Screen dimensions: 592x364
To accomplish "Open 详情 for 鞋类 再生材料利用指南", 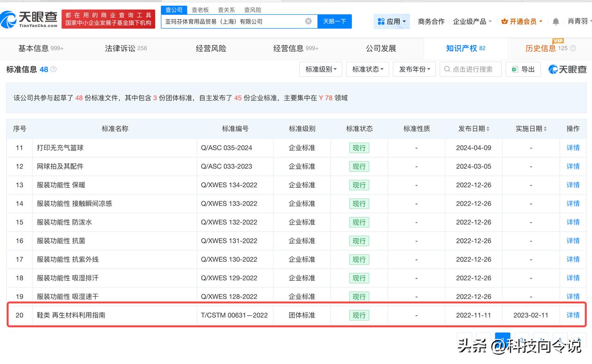I will point(573,315).
